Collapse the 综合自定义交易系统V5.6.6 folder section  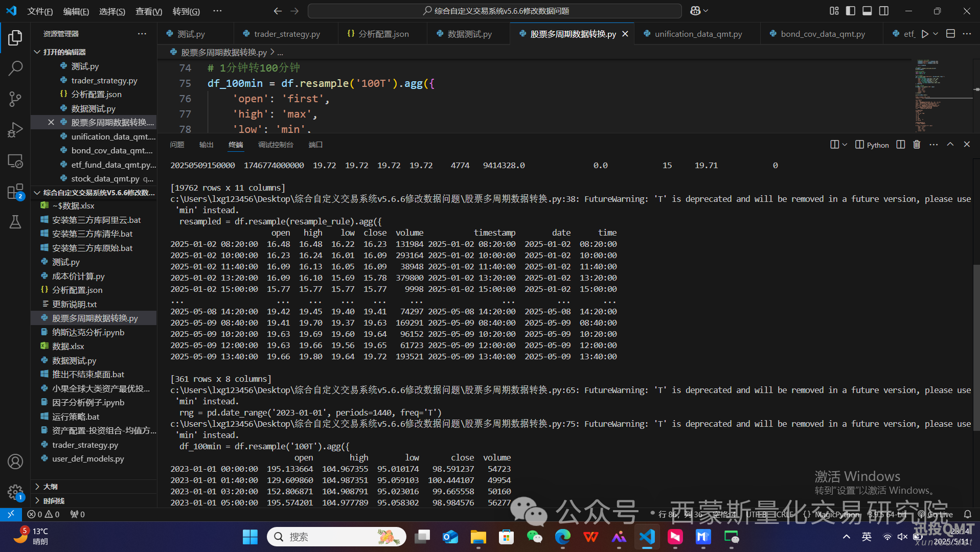tap(94, 193)
